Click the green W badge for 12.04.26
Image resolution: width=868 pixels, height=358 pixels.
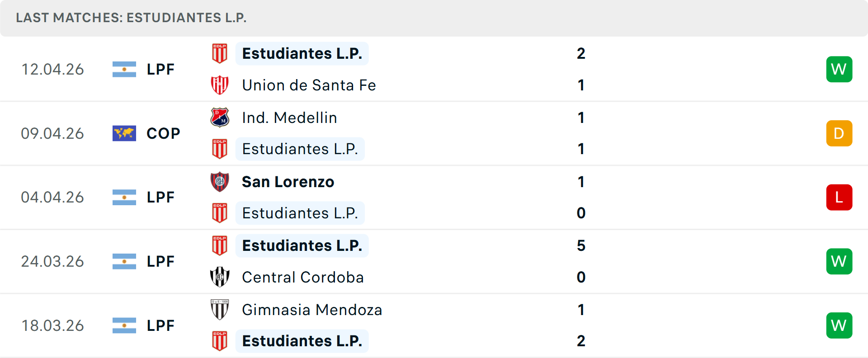(x=839, y=69)
